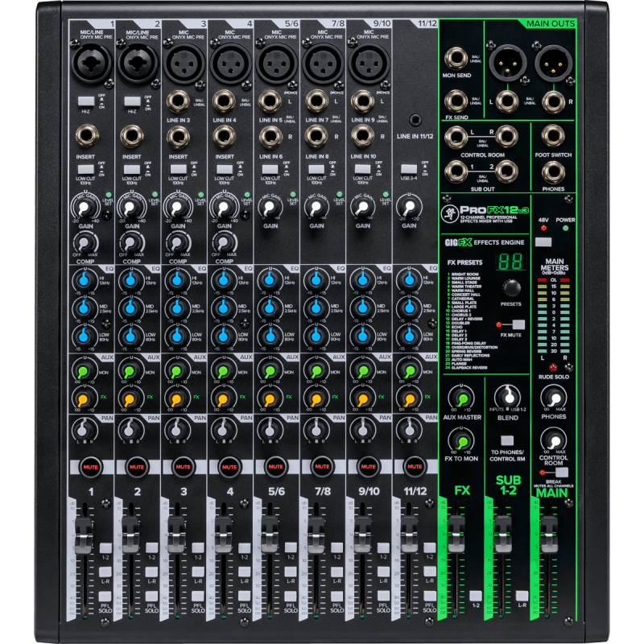The height and width of the screenshot is (644, 644).
Task: Click the FX TO MON knob
Action: point(460,441)
